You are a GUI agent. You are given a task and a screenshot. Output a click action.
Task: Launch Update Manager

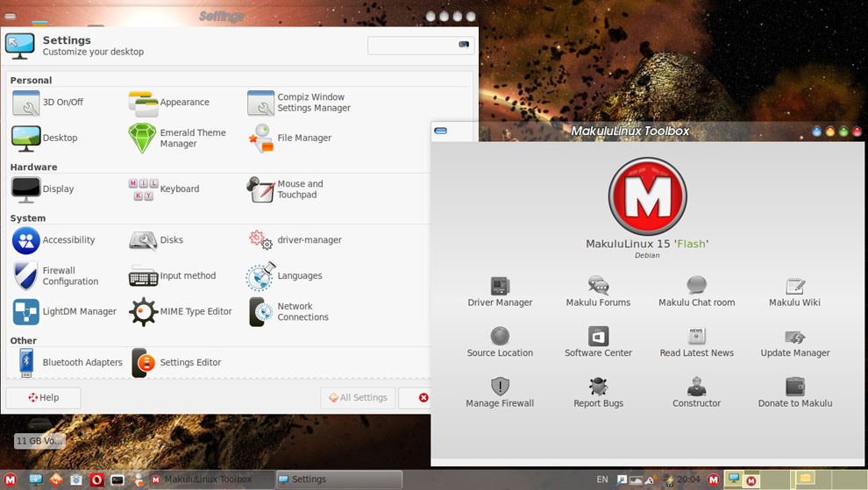[x=795, y=342]
